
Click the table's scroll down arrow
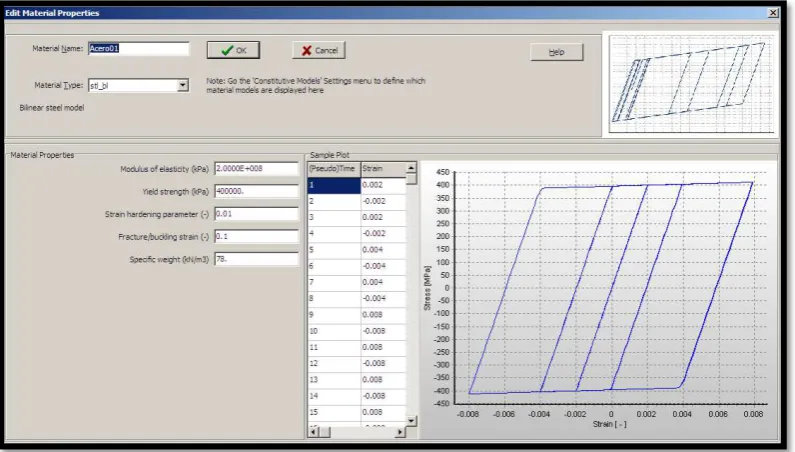coord(411,421)
